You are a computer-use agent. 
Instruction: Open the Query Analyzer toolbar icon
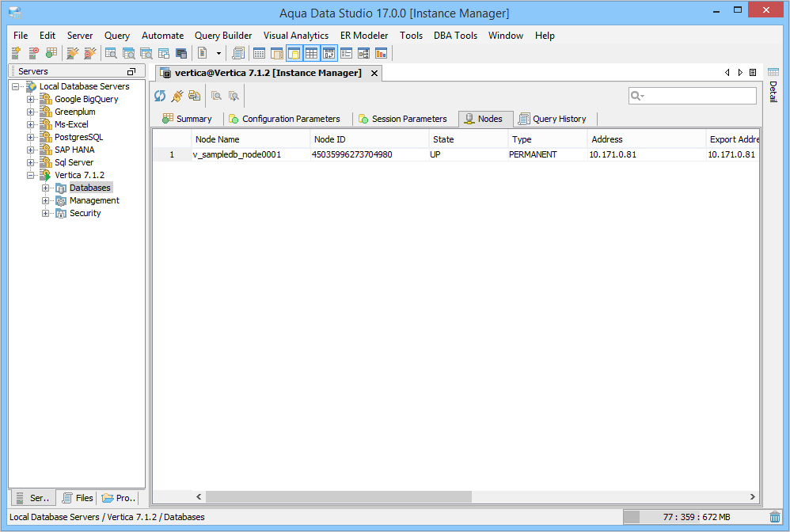tap(111, 53)
